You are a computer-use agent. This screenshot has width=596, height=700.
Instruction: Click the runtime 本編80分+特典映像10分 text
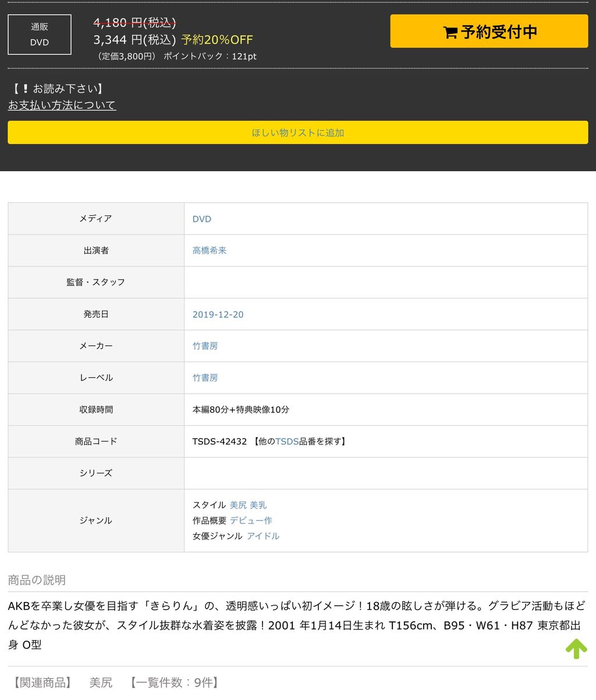241,409
